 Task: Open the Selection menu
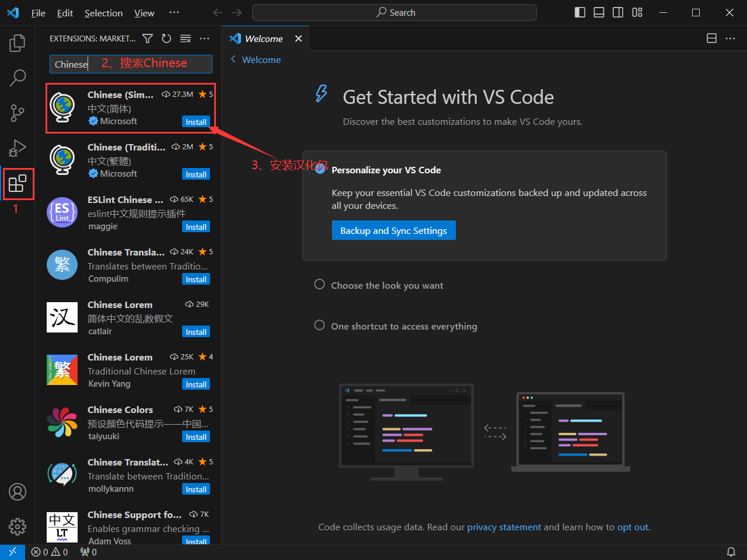[103, 13]
